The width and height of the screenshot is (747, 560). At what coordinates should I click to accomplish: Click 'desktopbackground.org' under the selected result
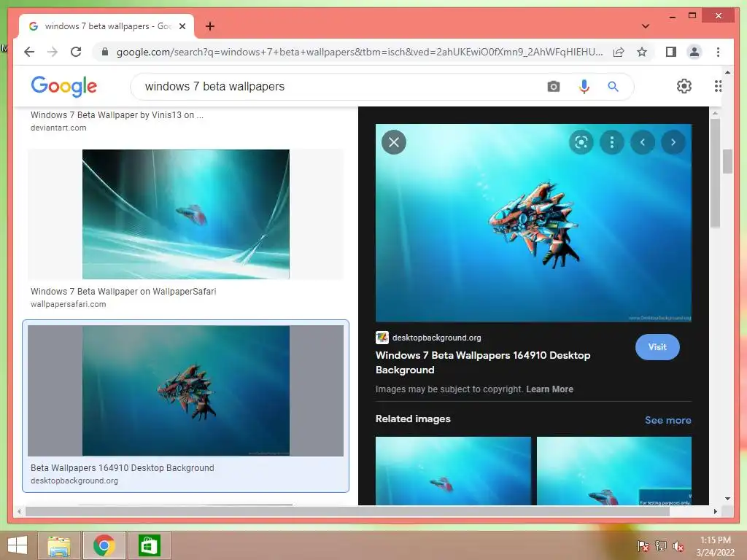pyautogui.click(x=74, y=481)
